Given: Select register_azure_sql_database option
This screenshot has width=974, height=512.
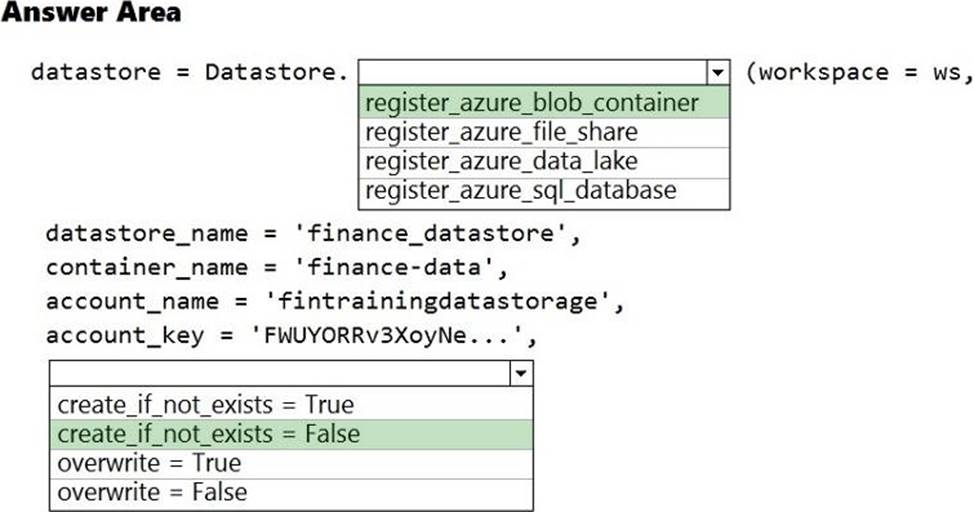Looking at the screenshot, I should [521, 191].
